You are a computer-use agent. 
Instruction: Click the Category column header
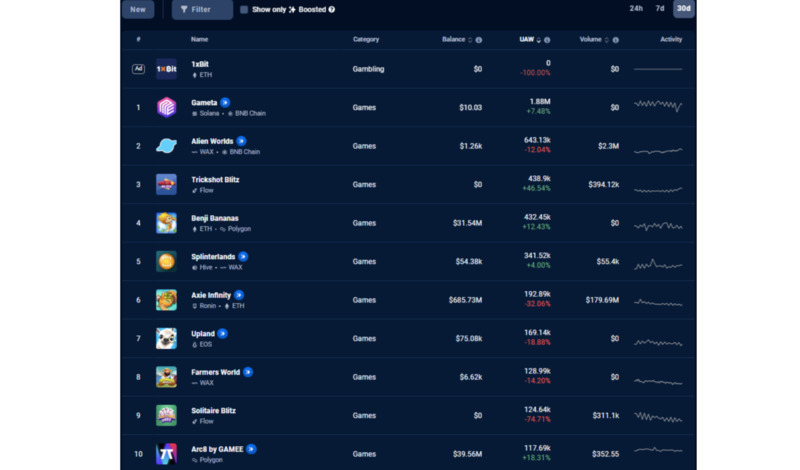pyautogui.click(x=366, y=39)
